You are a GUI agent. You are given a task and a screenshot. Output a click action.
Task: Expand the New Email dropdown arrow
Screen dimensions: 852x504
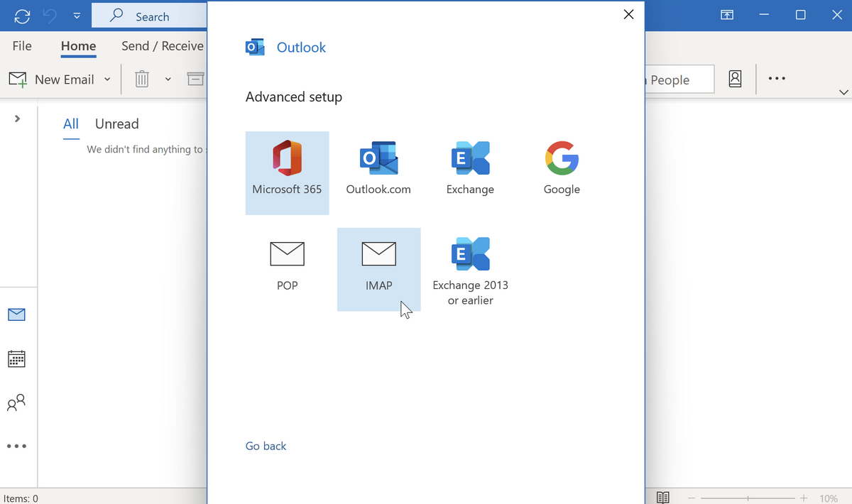click(x=107, y=79)
